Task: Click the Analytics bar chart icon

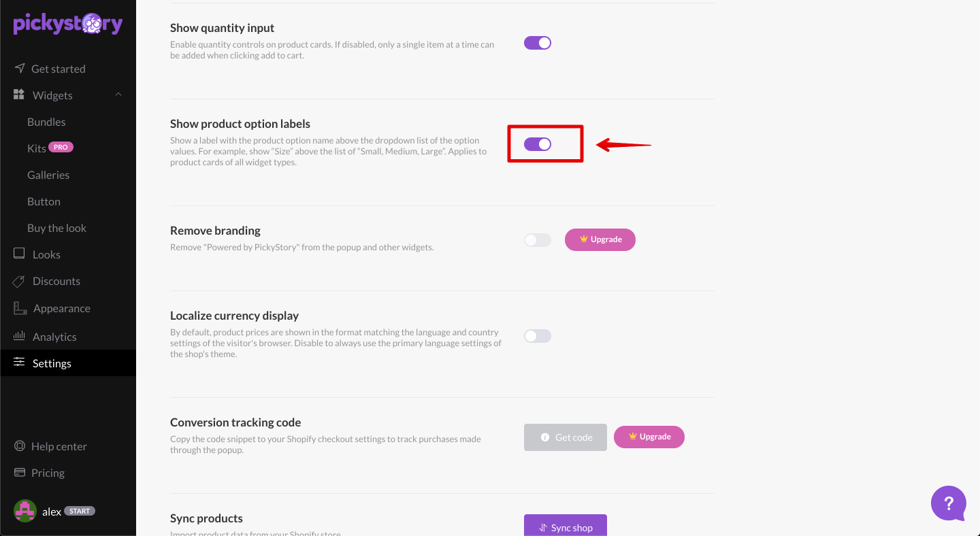Action: (x=19, y=337)
